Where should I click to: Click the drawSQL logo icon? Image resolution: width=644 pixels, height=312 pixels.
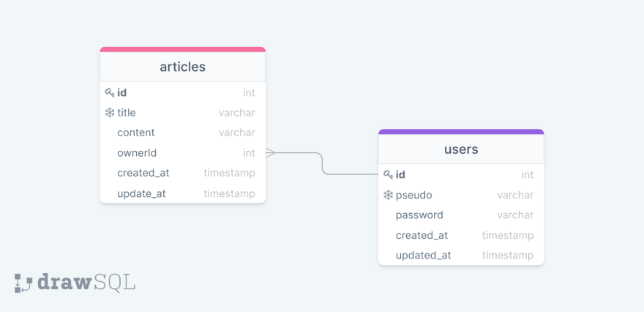[x=23, y=283]
